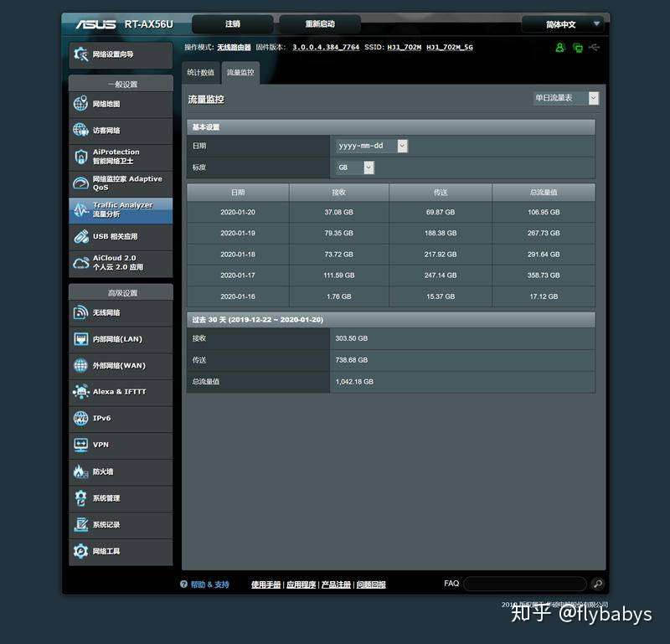This screenshot has width=670, height=644.
Task: Click the AiCloud 2.0 cloud icon
Action: coord(80,263)
